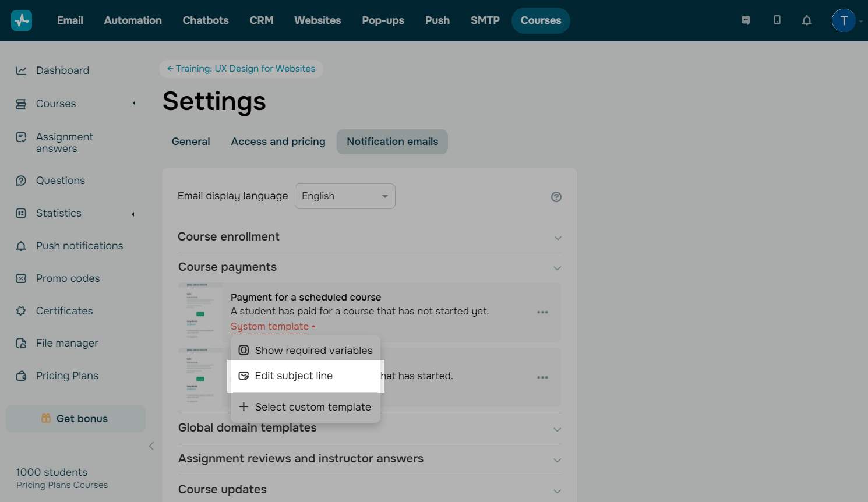Choose Select custom template option
Image resolution: width=868 pixels, height=502 pixels.
(x=312, y=407)
